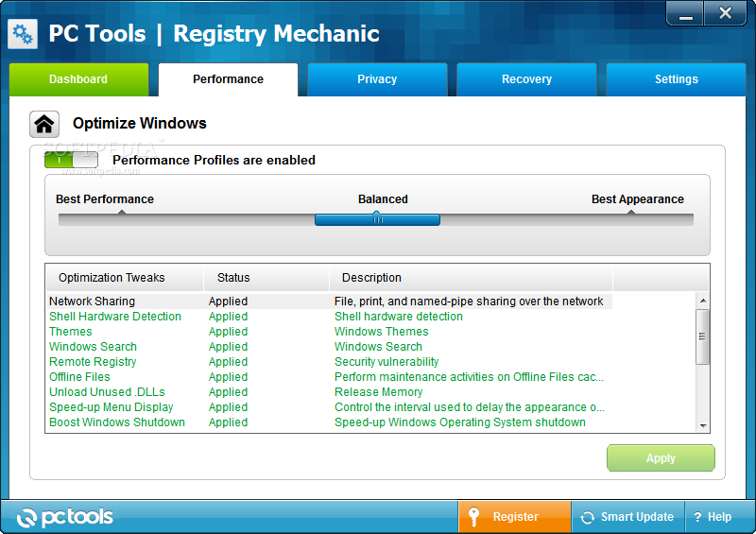
Task: Select the Speed-up Menu Display tweak
Action: [x=111, y=407]
